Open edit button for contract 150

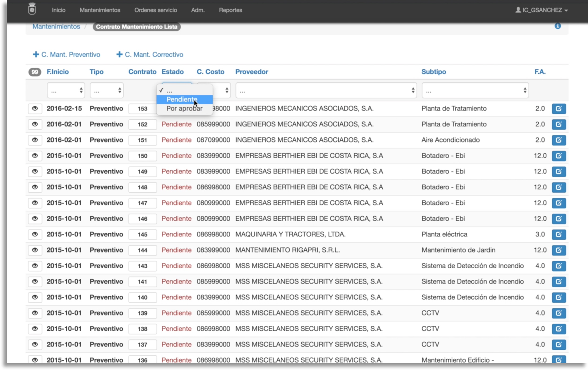tap(558, 156)
